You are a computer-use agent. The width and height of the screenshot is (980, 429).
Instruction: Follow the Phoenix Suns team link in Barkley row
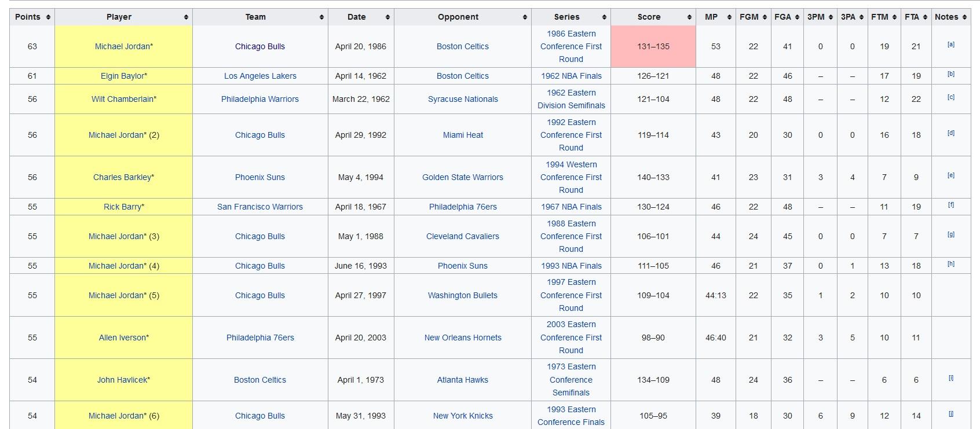point(260,177)
